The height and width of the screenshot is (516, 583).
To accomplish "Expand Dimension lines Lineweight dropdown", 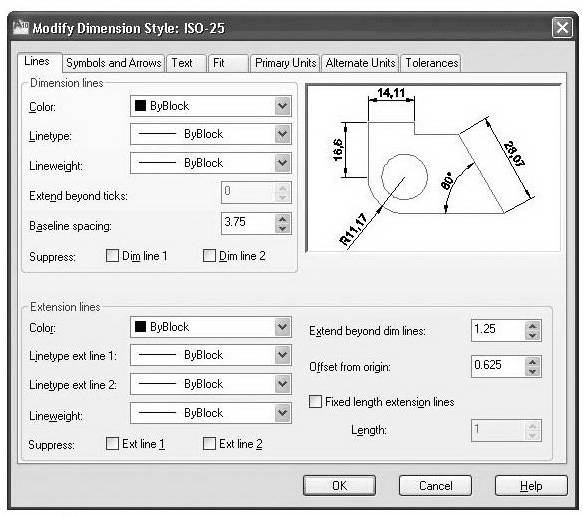I will coord(210,163).
